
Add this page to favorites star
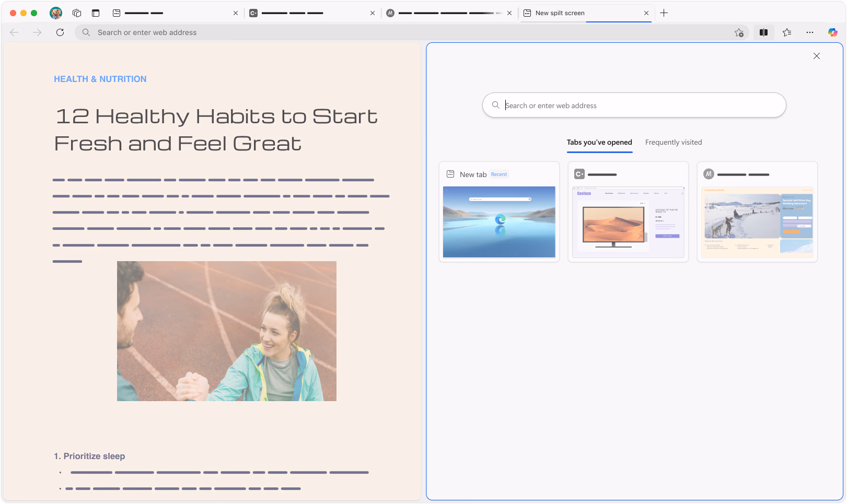click(739, 32)
